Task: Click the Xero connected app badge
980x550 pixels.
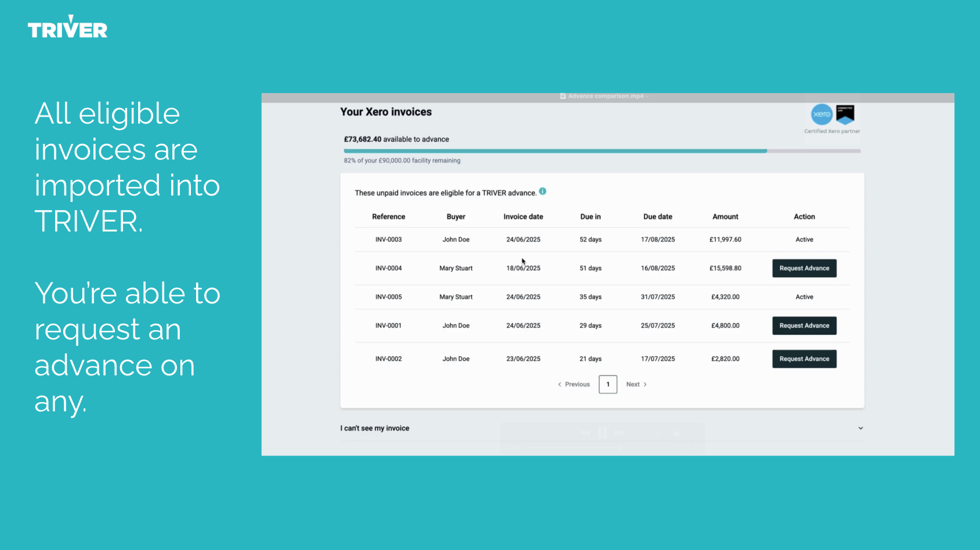Action: pos(845,114)
